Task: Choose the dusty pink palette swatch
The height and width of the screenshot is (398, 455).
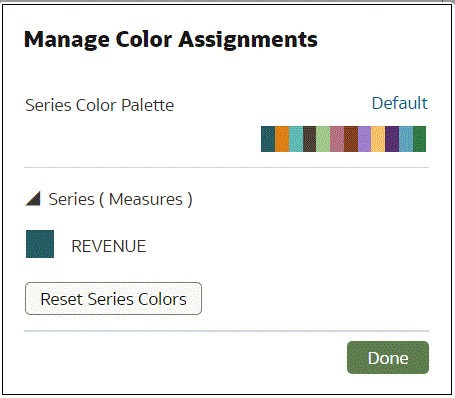Action: (337, 139)
